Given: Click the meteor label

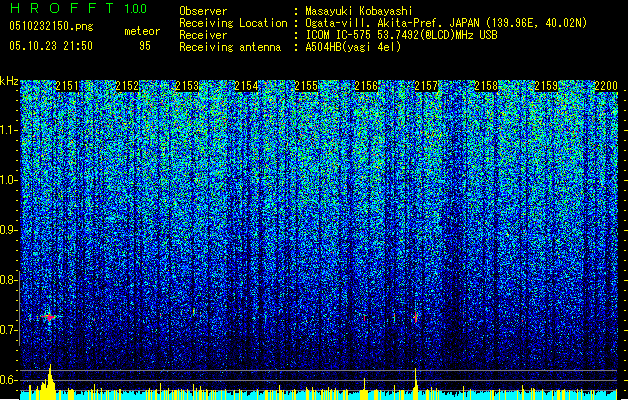Looking at the screenshot, I should [x=142, y=31].
